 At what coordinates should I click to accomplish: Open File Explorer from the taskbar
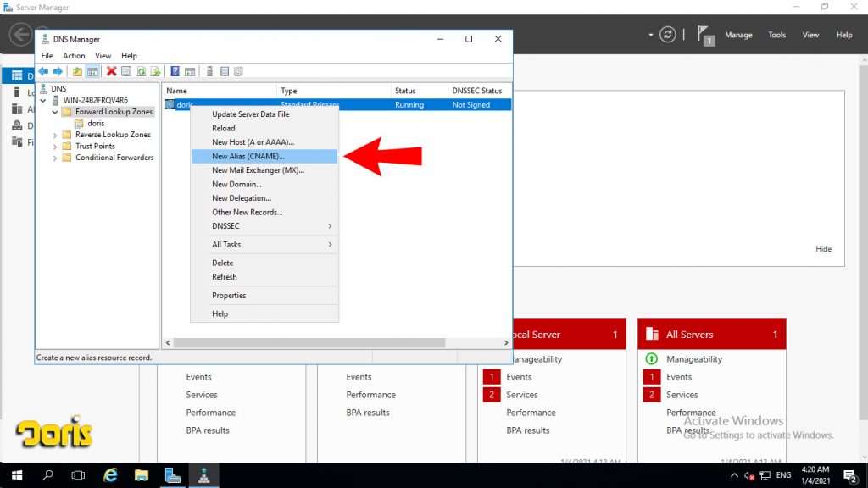click(x=142, y=475)
